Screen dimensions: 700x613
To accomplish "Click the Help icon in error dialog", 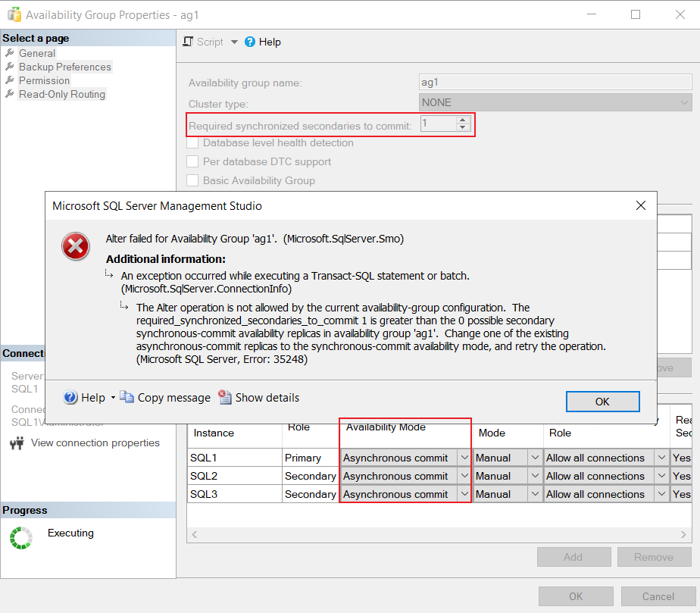I will 70,397.
